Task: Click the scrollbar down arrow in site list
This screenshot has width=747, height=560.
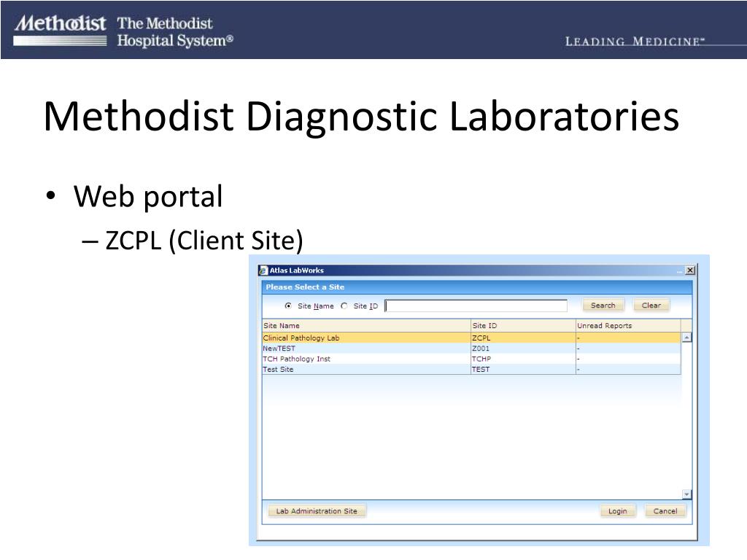Action: click(x=686, y=494)
